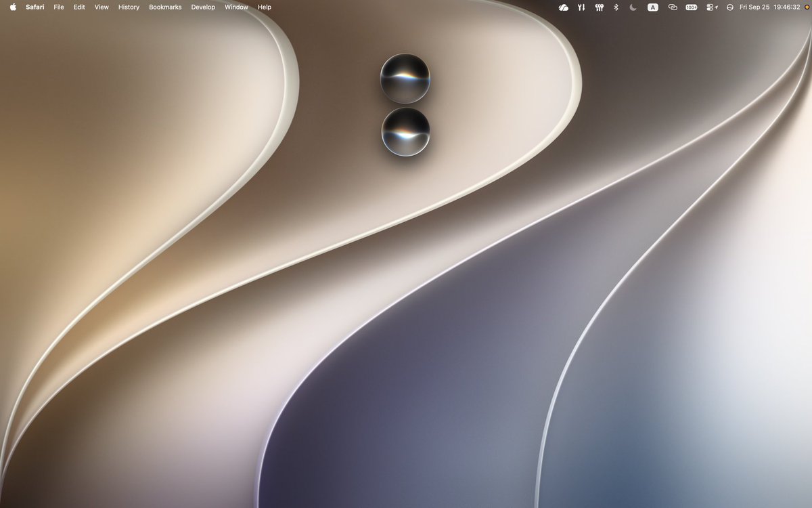Viewport: 812px width, 508px height.
Task: Open Control Center from the menu bar
Action: [712, 7]
